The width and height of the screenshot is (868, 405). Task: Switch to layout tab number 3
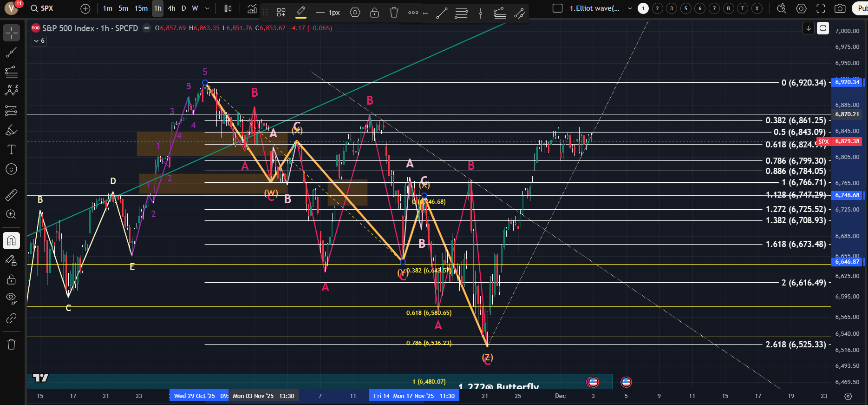(672, 8)
